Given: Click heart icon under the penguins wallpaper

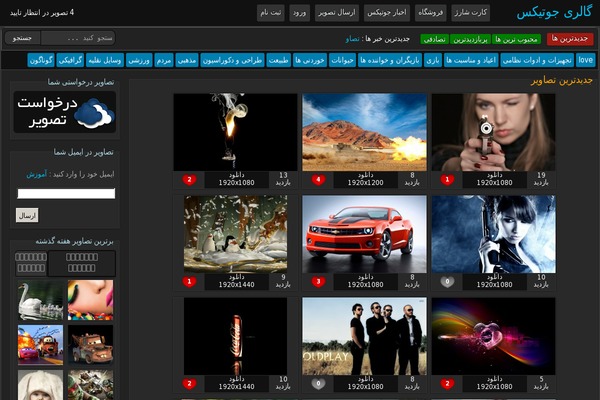Looking at the screenshot, I should pos(189,282).
